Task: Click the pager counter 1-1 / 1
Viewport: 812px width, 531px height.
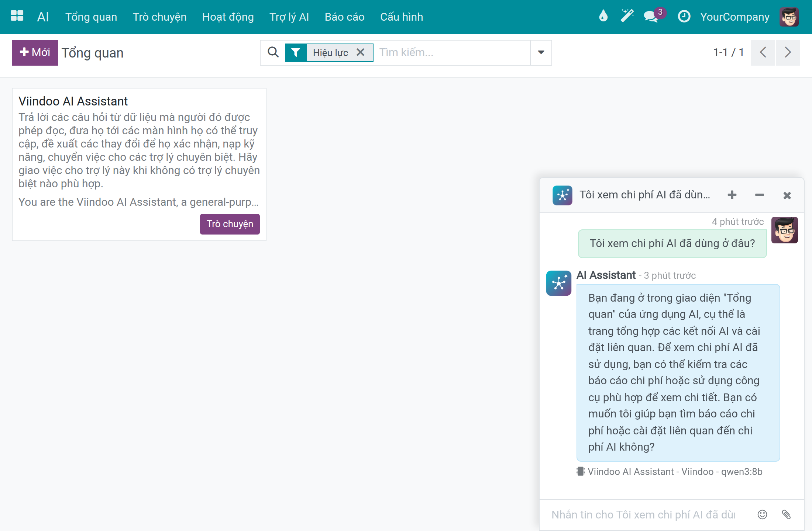Action: [728, 52]
